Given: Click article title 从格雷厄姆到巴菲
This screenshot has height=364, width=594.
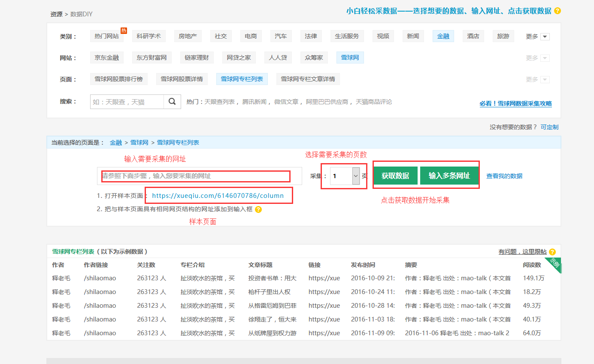Looking at the screenshot, I should (273, 306).
